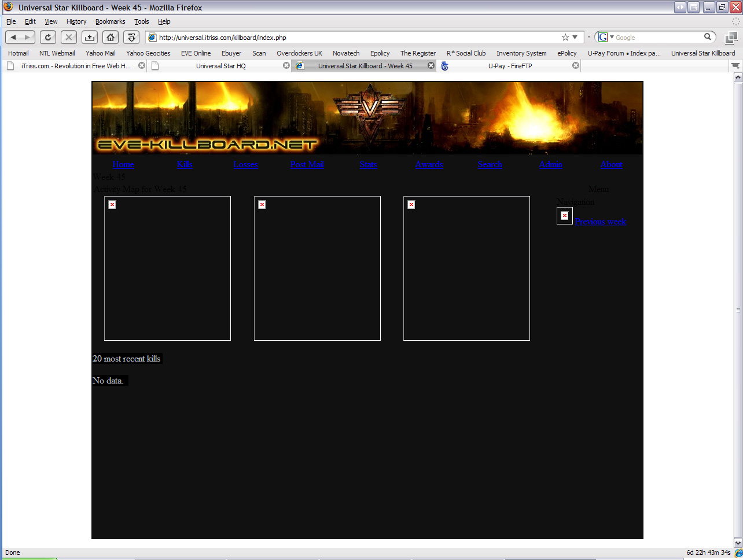Viewport: 743px width, 560px height.
Task: Go to the Home page link
Action: [123, 164]
